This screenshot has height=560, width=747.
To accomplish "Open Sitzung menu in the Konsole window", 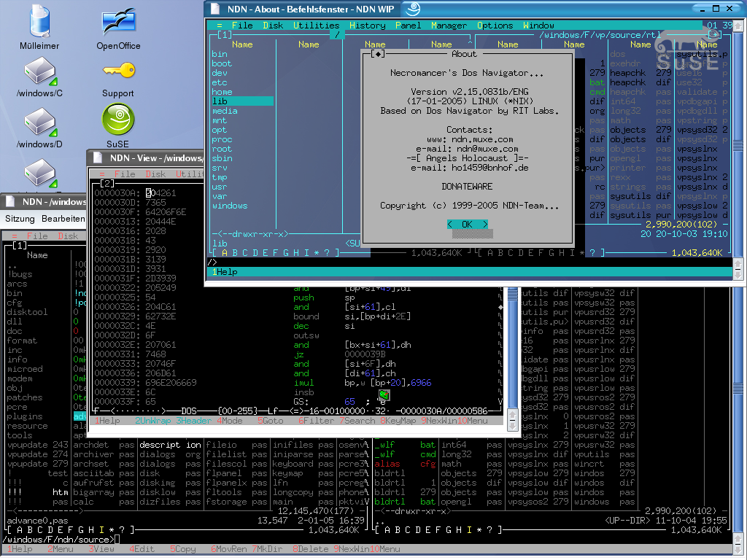I will coord(20,219).
